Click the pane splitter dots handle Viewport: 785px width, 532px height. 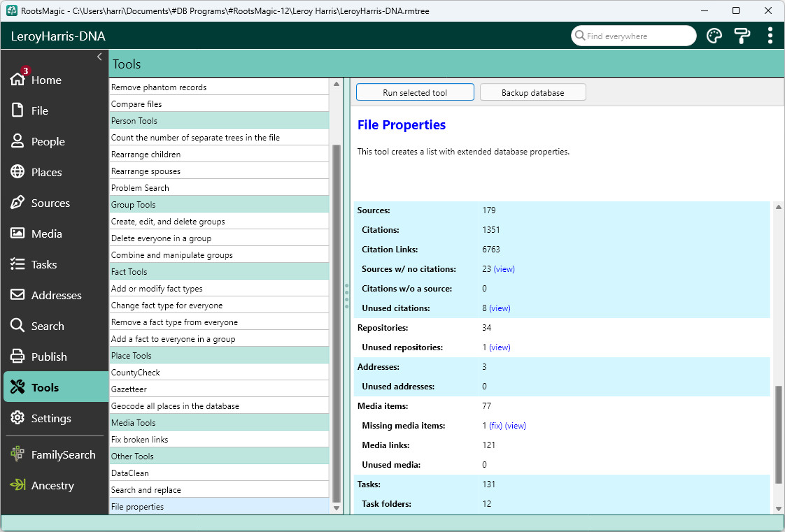tap(346, 296)
